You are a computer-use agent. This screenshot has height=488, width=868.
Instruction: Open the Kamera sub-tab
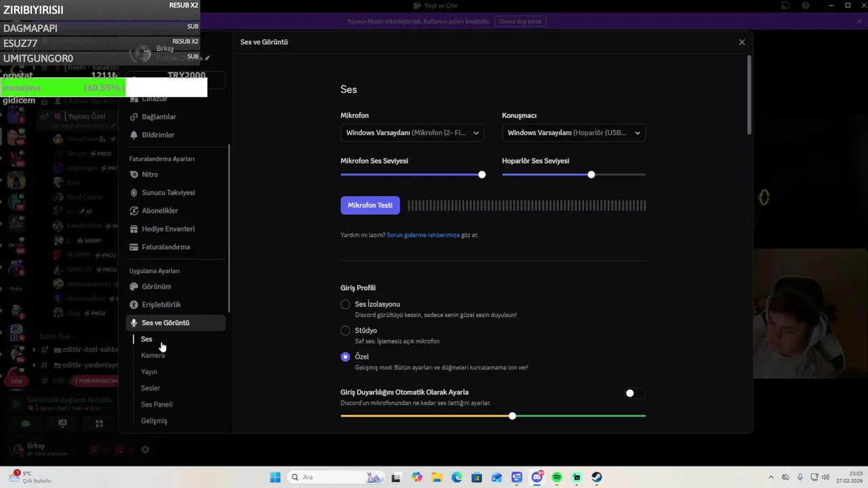pyautogui.click(x=153, y=355)
